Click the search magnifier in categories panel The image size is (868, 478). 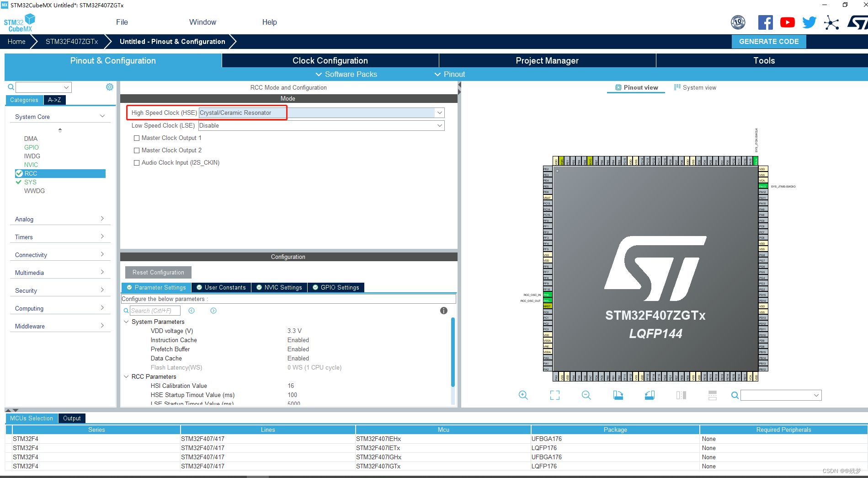(x=11, y=87)
